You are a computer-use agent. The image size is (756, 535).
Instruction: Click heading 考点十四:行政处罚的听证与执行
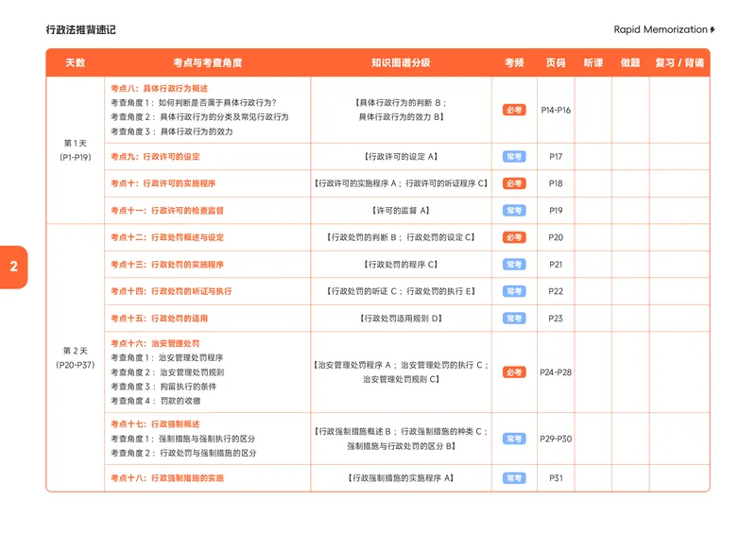coord(171,291)
